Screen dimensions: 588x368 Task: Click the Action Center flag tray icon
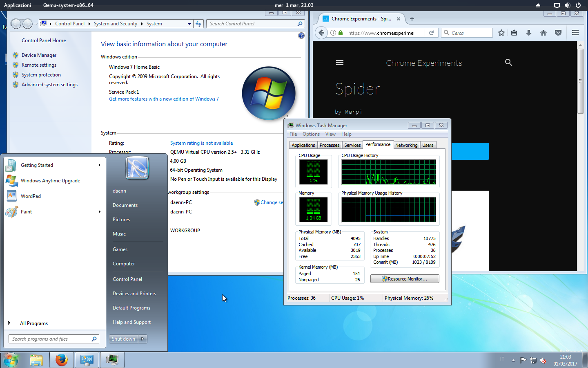pyautogui.click(x=523, y=360)
